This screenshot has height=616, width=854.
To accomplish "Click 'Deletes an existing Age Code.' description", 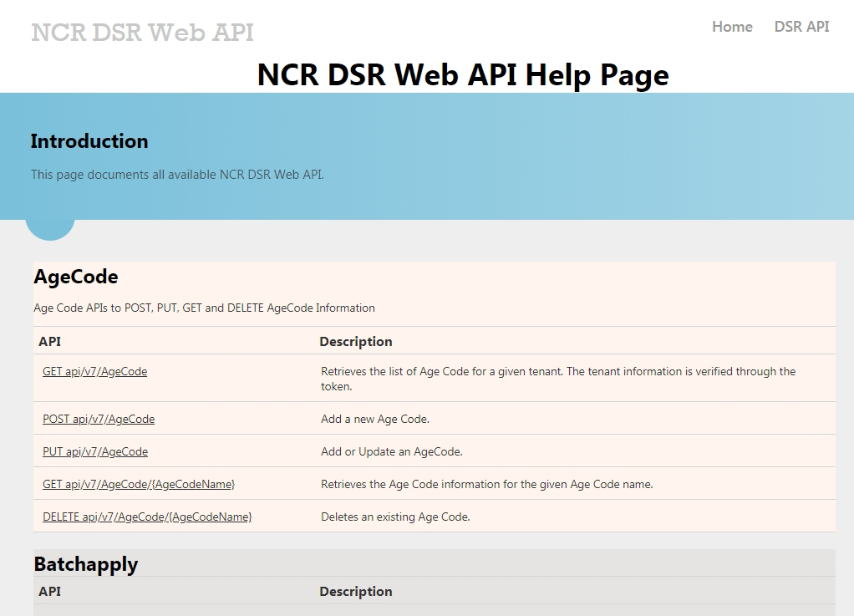I will point(395,517).
